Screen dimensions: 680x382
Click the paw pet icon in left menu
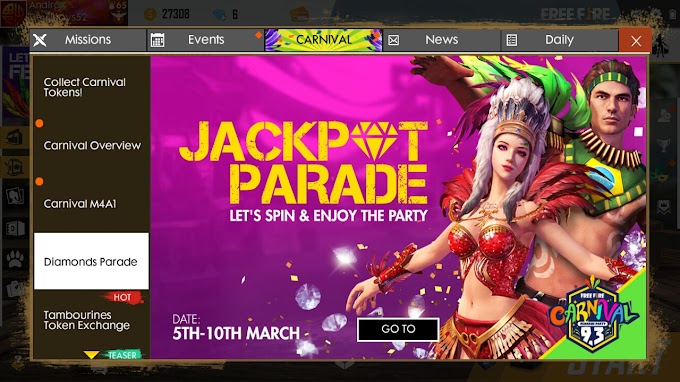pos(15,259)
